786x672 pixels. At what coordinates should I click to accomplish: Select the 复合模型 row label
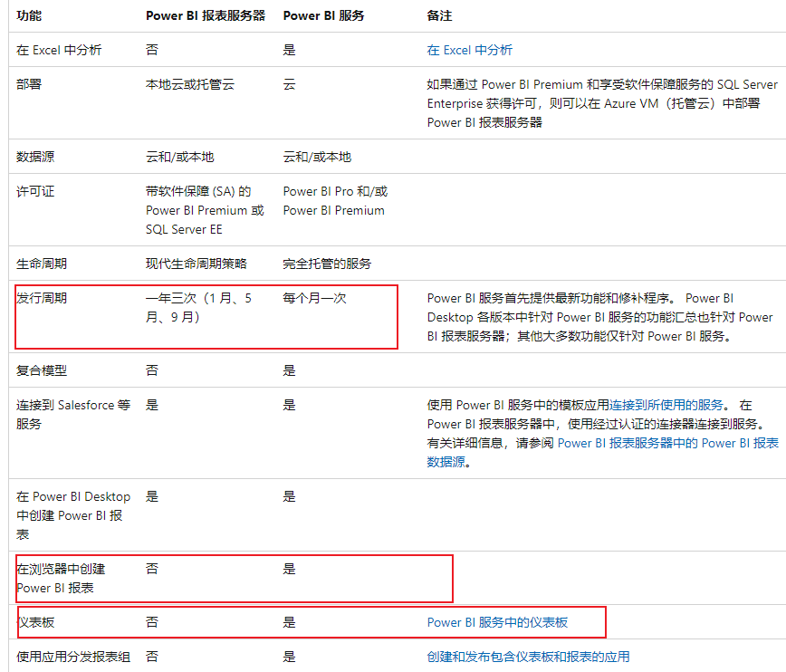[42, 370]
